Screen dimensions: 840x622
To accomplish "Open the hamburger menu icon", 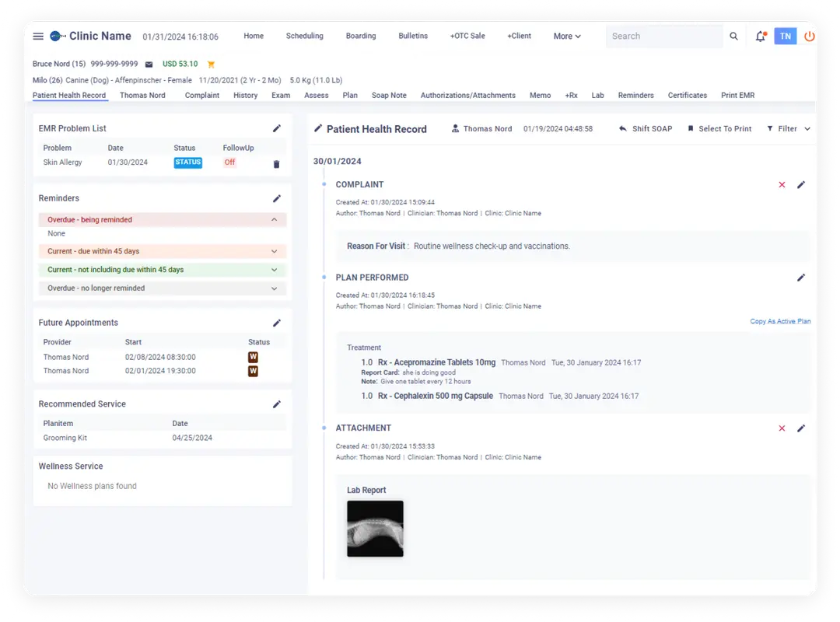I will (38, 36).
